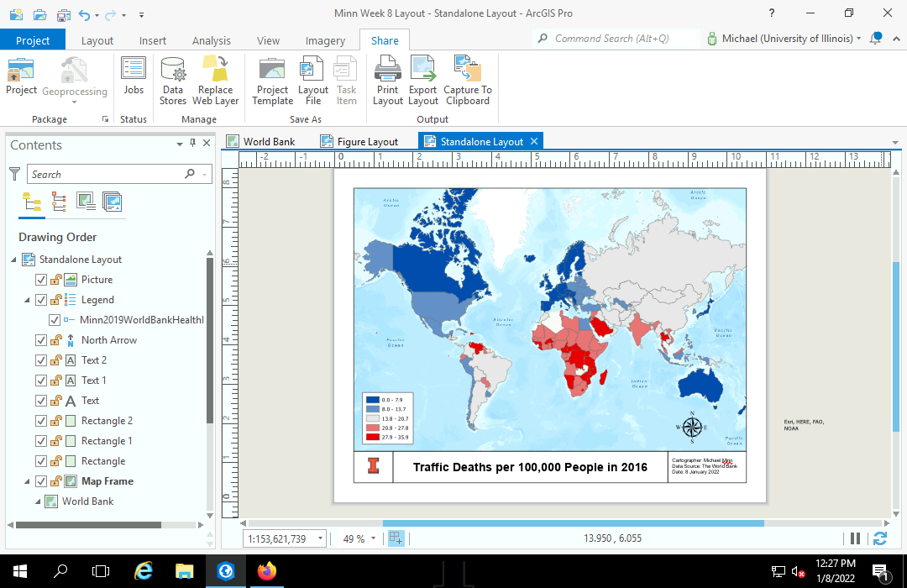Click the Project package icon
Image resolution: width=907 pixels, height=588 pixels.
(21, 76)
